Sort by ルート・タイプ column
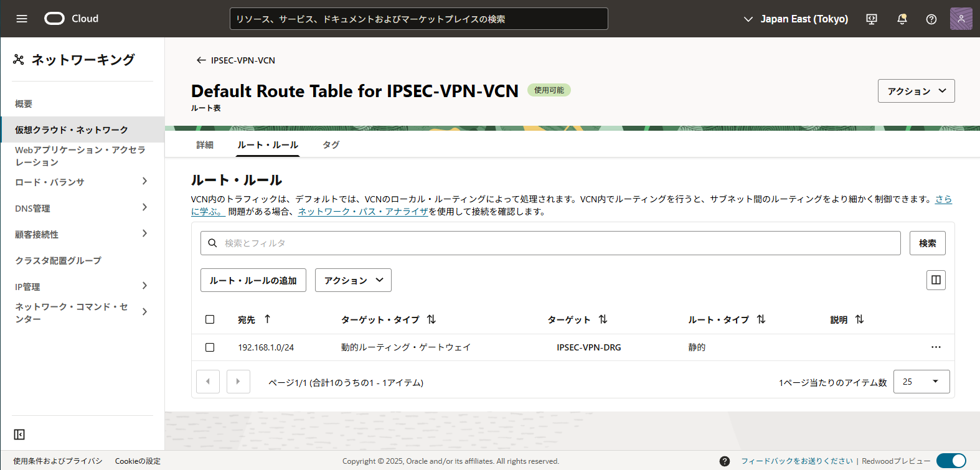 (x=761, y=319)
